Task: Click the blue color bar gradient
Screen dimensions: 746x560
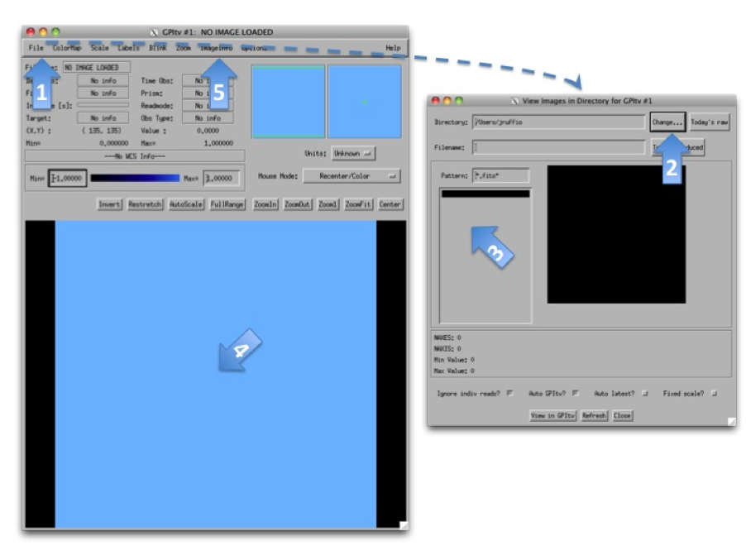Action: click(x=134, y=178)
